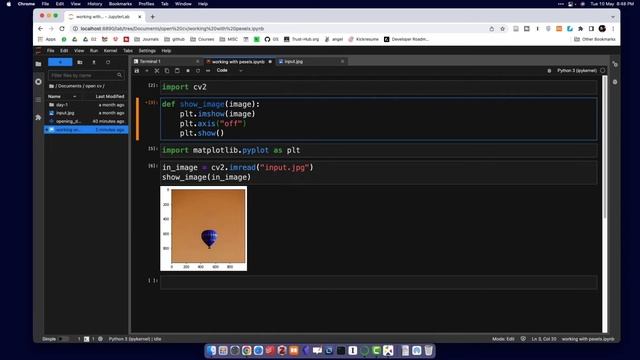Open the table of contents sidebar panel
Screen dimensions: 640x360
(38, 100)
